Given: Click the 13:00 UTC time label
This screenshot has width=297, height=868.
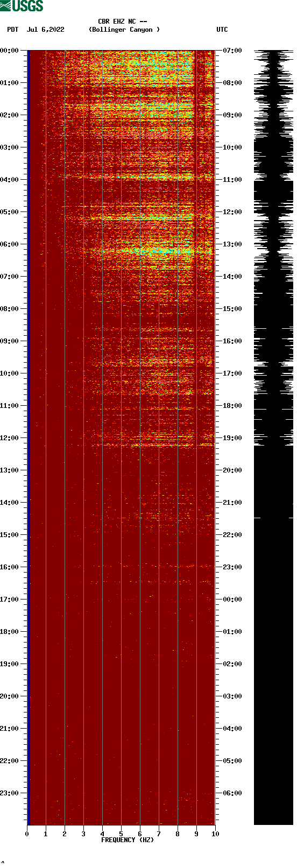Looking at the screenshot, I should (232, 244).
